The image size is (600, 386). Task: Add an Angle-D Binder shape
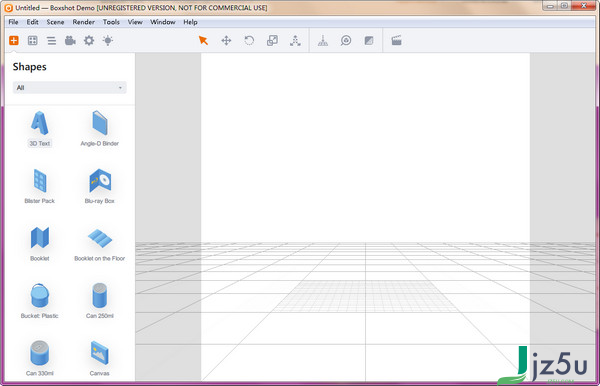coord(99,129)
